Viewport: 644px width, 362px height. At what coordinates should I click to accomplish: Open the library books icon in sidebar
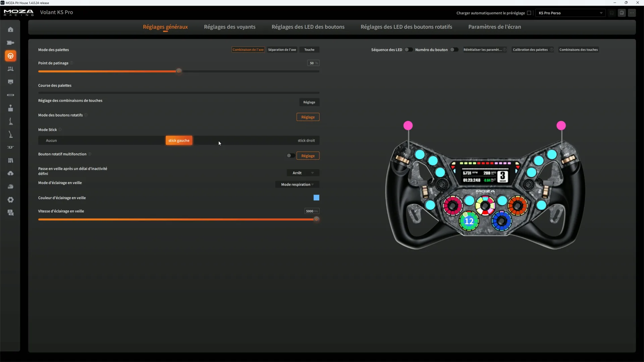pos(10,160)
